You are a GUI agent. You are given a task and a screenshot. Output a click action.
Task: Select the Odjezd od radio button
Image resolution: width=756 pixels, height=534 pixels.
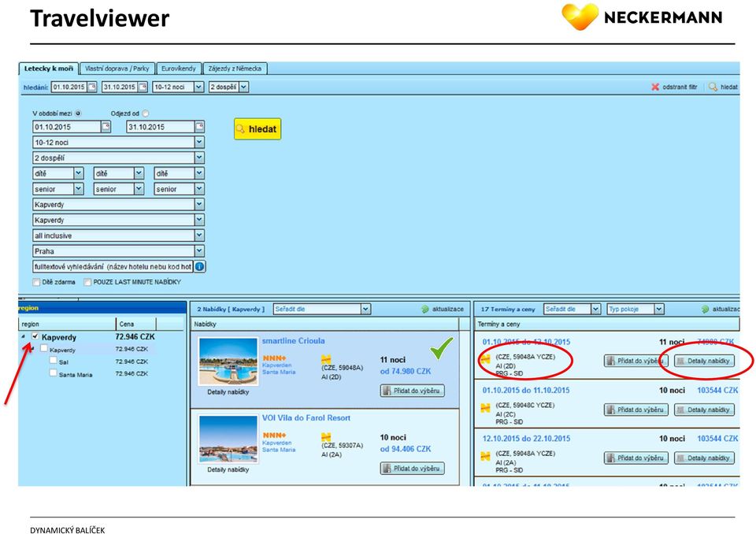(x=145, y=113)
